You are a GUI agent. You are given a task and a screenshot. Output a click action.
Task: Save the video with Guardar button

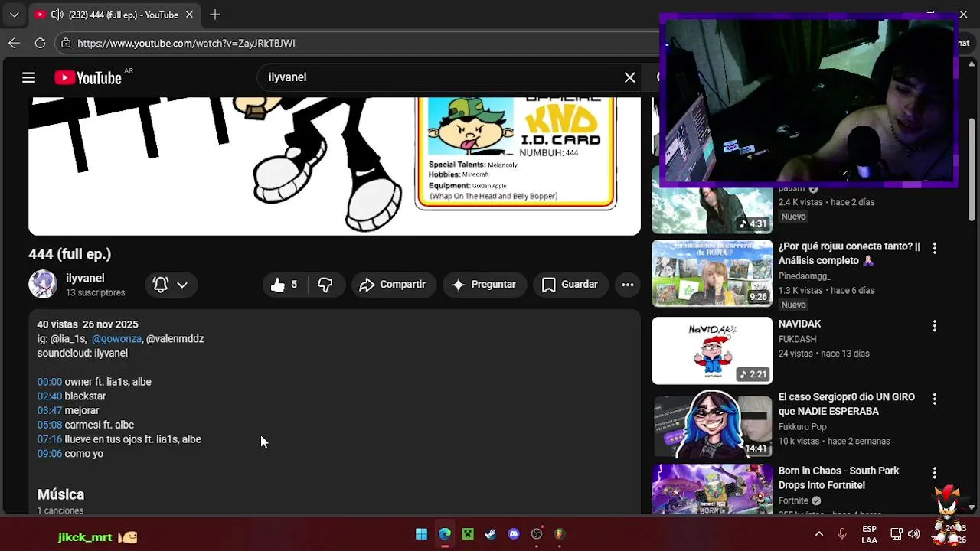point(570,285)
